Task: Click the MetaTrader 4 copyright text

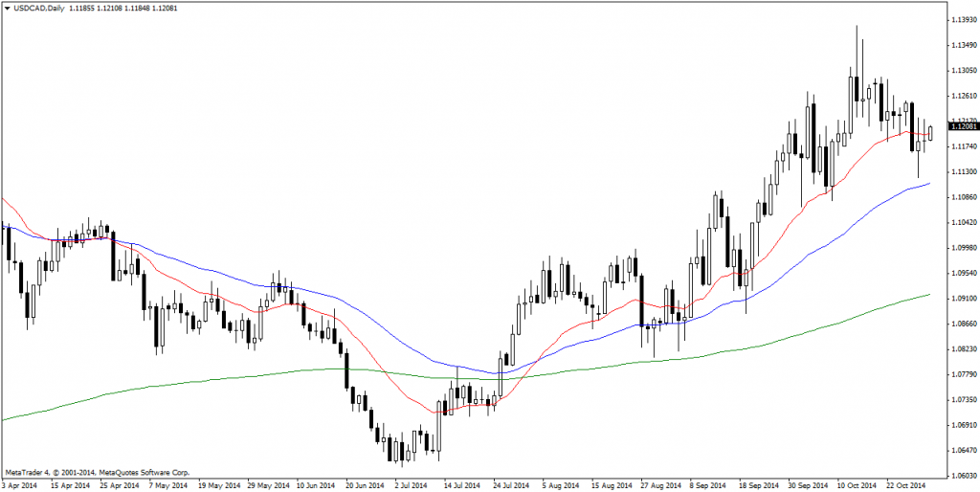Action: tap(98, 473)
